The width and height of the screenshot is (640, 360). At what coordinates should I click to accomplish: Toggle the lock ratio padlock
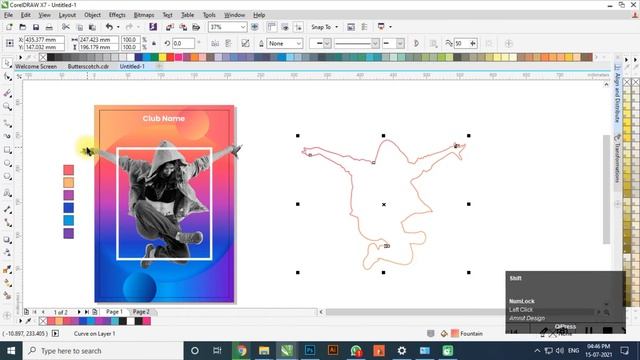click(154, 43)
